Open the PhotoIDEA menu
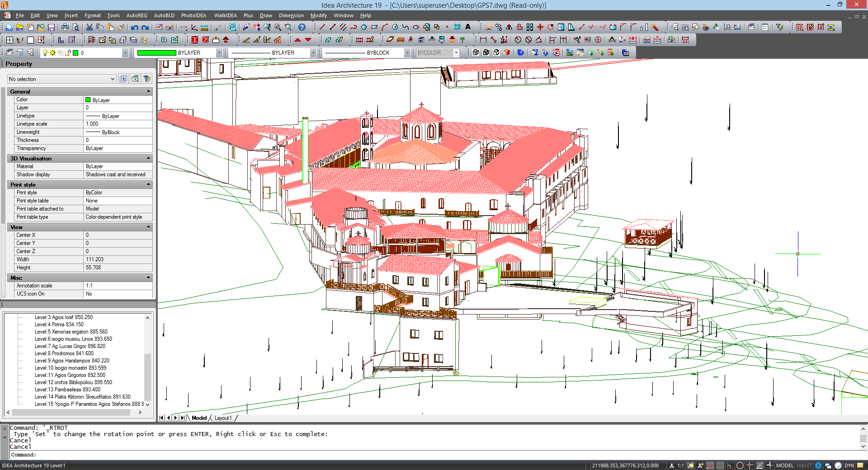This screenshot has height=470, width=868. click(x=193, y=15)
